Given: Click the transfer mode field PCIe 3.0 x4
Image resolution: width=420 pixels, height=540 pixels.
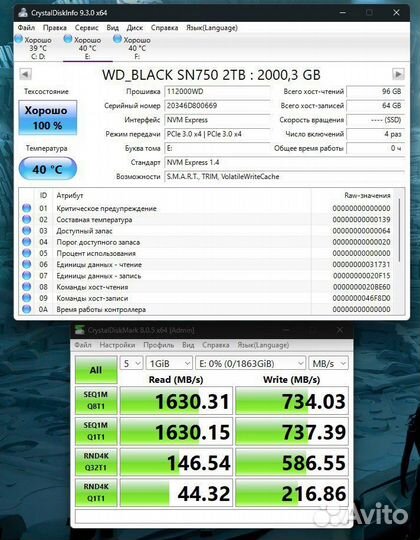Looking at the screenshot, I should click(217, 134).
